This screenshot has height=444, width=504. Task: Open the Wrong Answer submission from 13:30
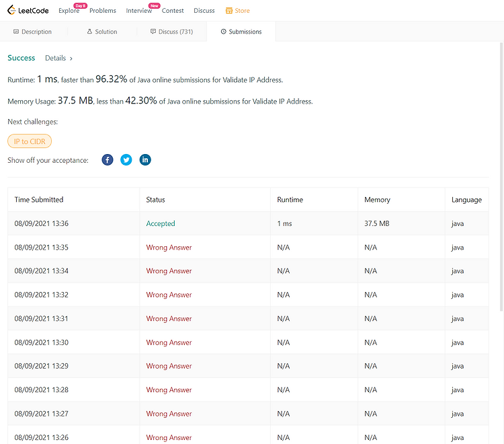click(x=169, y=342)
